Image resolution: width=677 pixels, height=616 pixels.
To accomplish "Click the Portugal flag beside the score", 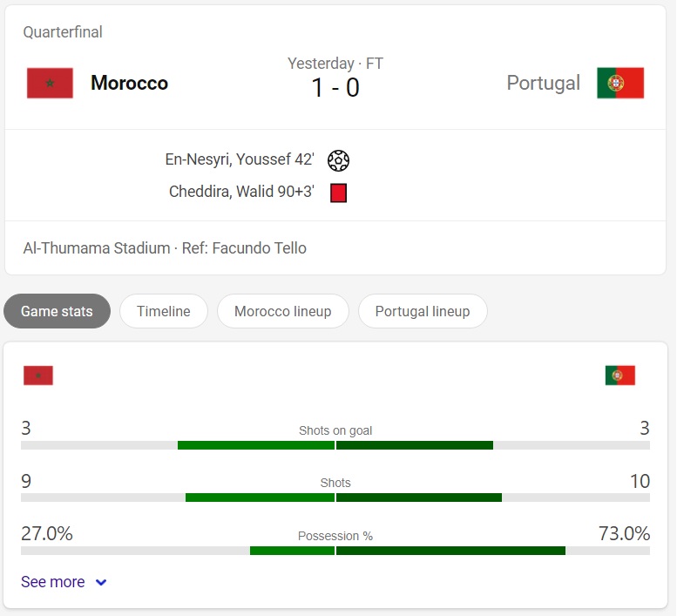I will coord(620,83).
